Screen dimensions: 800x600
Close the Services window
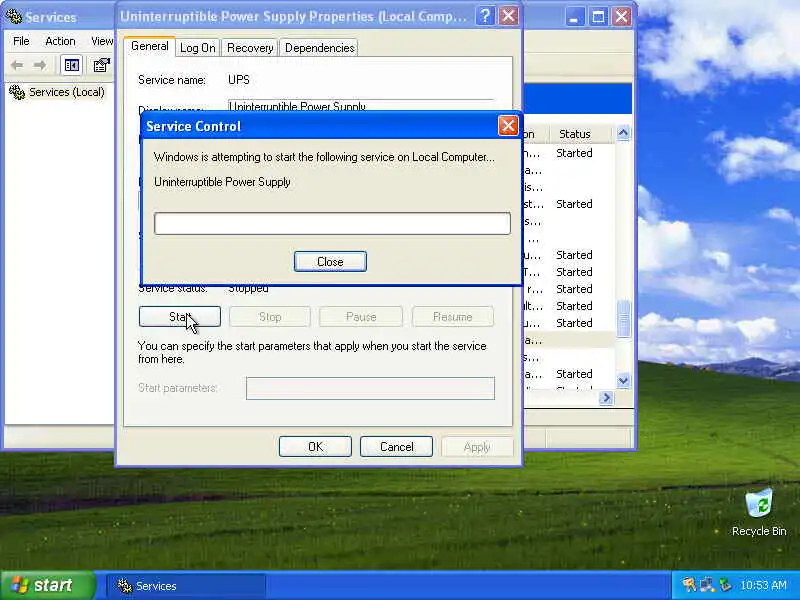click(x=621, y=17)
